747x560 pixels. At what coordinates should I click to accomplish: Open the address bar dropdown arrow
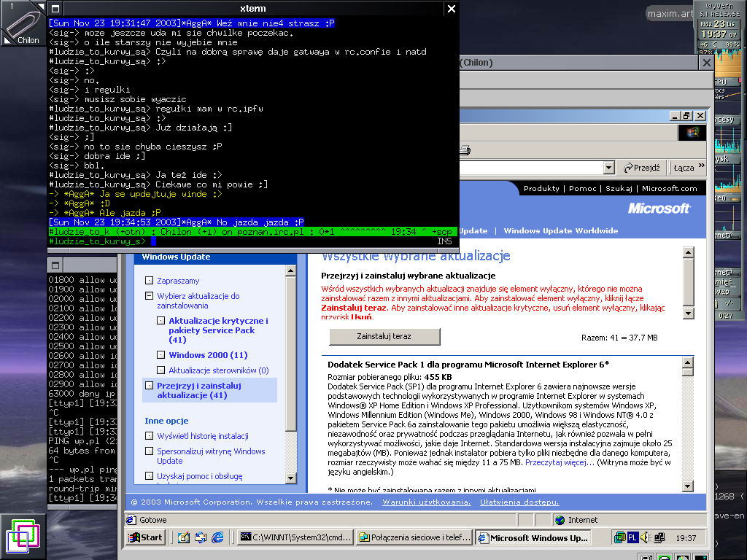[x=609, y=168]
